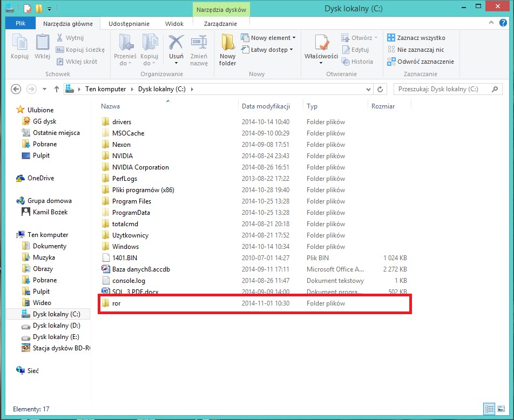Collapse the ribbon with chevron
This screenshot has height=420, width=514.
click(491, 23)
